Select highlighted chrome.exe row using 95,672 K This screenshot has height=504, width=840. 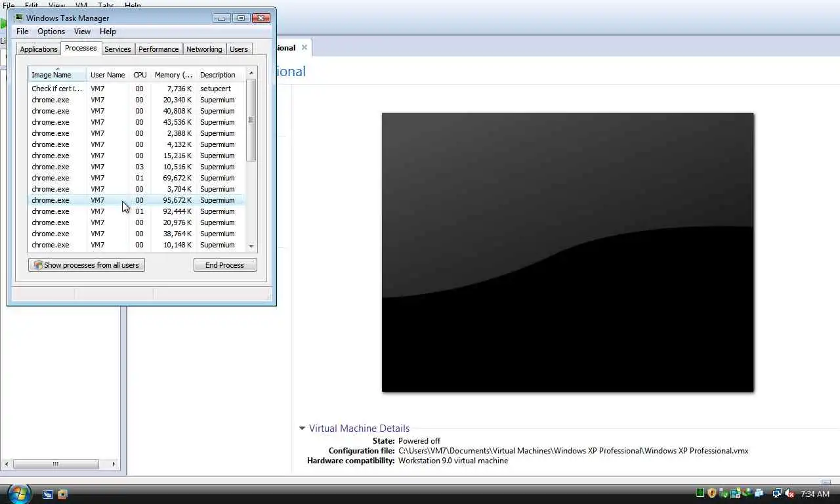(x=136, y=200)
